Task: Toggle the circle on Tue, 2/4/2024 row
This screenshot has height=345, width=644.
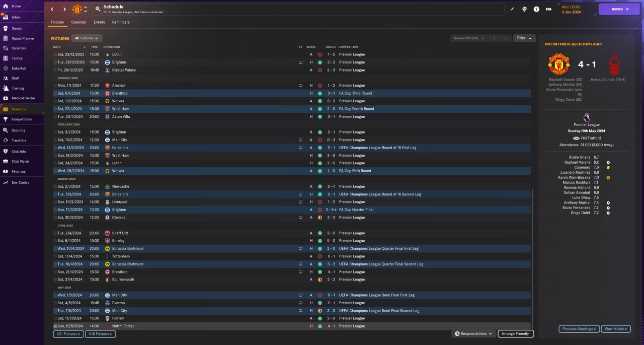Action: 55,233
